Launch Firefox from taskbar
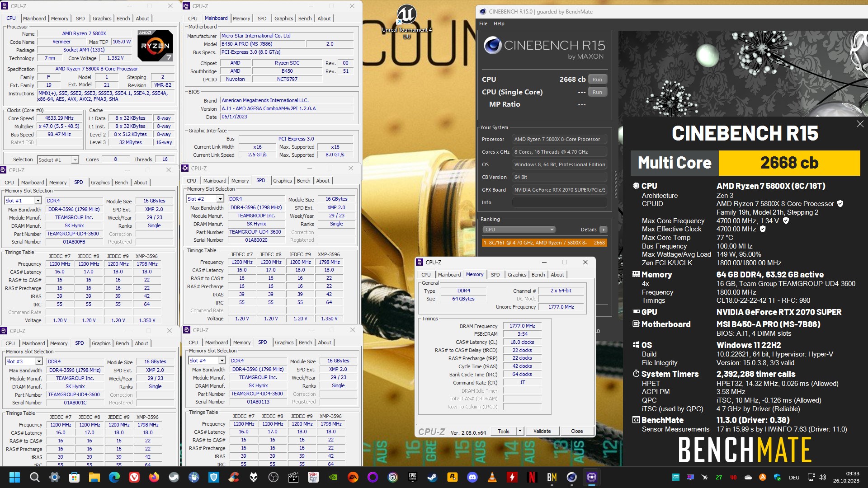This screenshot has height=488, width=868. [154, 477]
